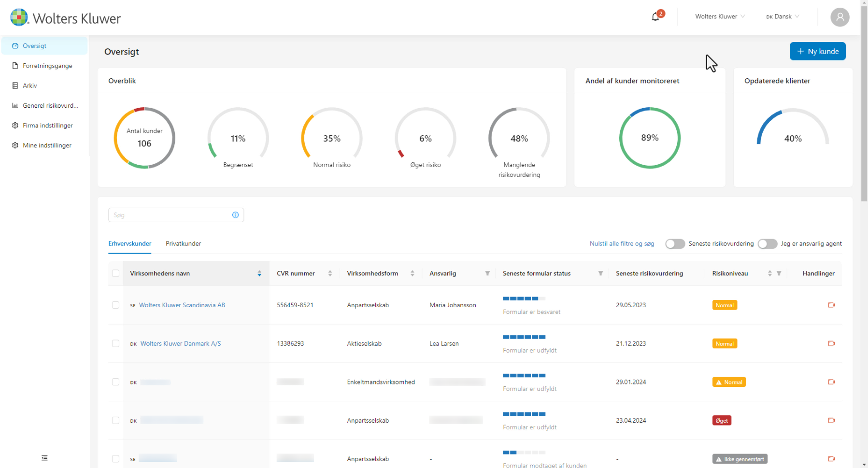Click the Ny kunde button
The height and width of the screenshot is (468, 868).
click(x=817, y=51)
